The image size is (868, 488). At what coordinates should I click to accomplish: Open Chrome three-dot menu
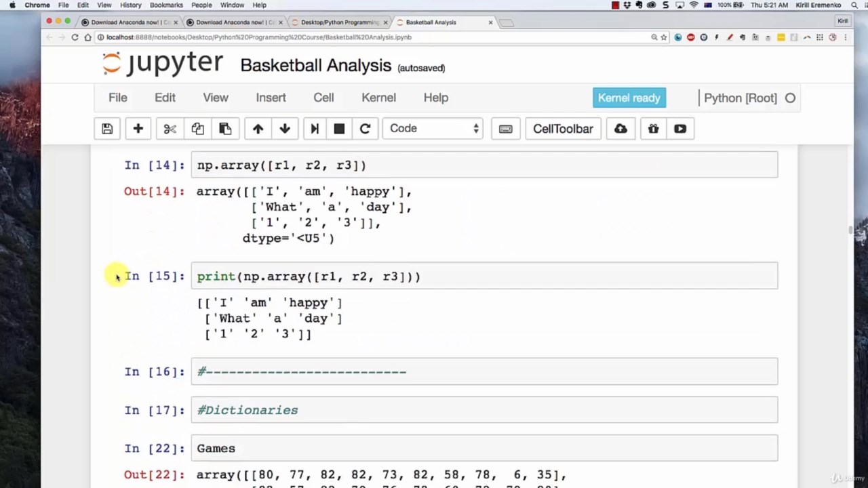tap(845, 37)
